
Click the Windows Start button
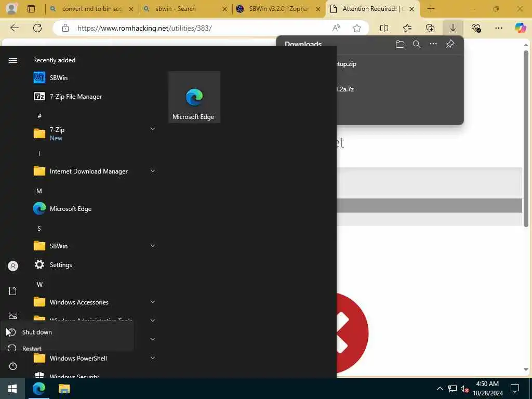12,389
